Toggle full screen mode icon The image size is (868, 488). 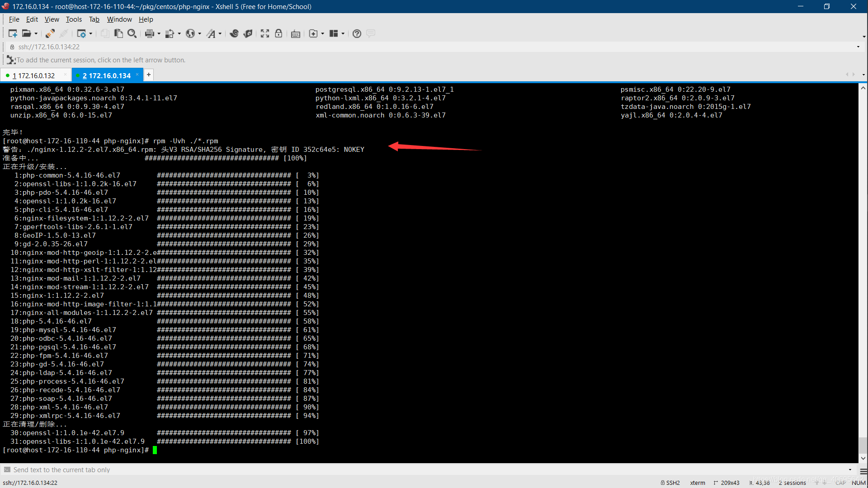click(265, 33)
